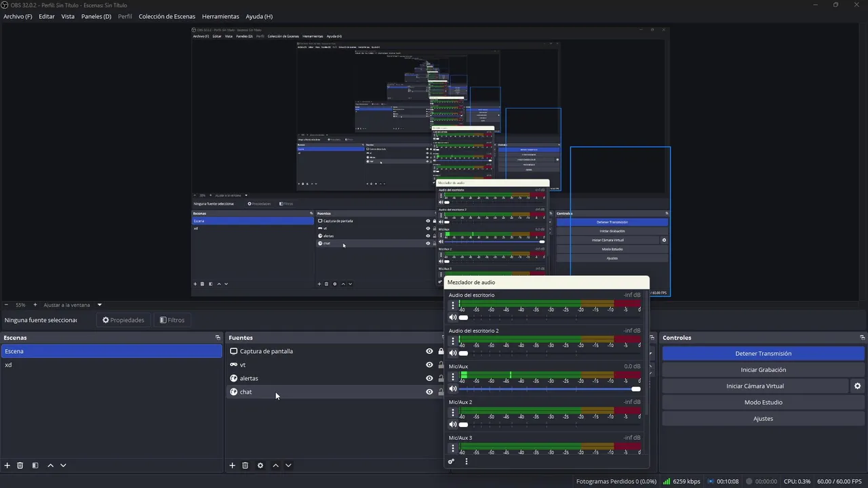868x488 pixels.
Task: Click the audio mixer vertical scrollbar
Action: pyautogui.click(x=647, y=352)
